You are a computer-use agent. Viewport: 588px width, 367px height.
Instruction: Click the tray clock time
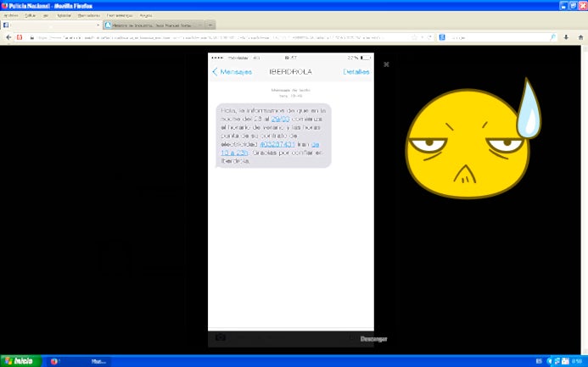pyautogui.click(x=577, y=361)
